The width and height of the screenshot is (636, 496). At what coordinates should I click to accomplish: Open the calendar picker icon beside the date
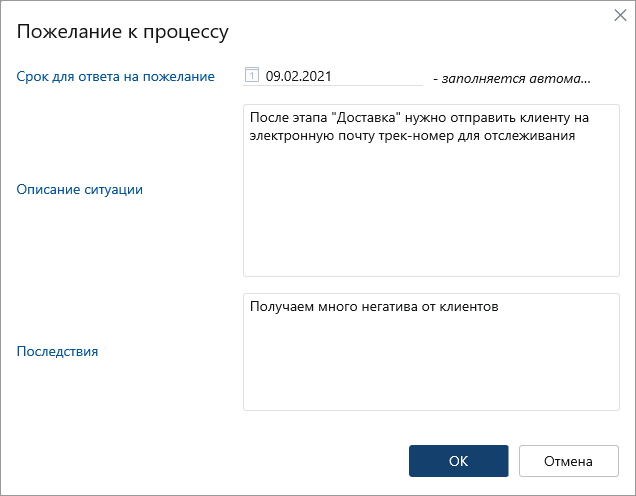[252, 75]
